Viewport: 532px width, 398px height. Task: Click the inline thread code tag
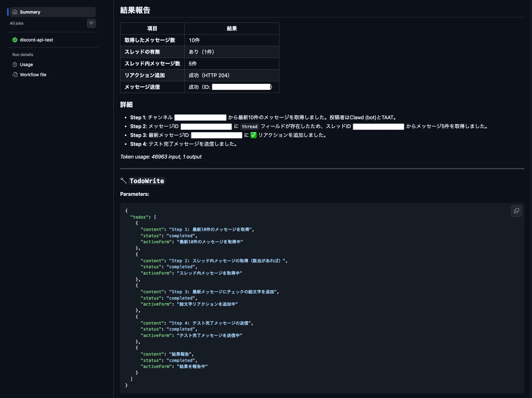click(250, 127)
